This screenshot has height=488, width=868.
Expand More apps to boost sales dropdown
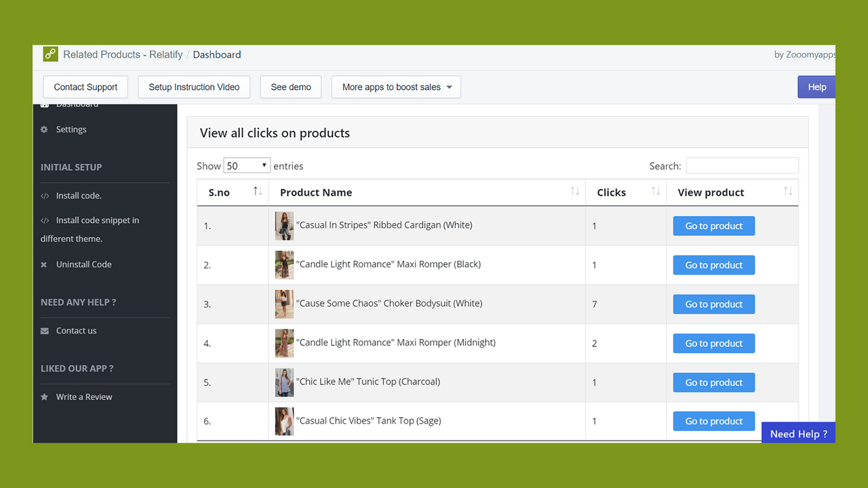(396, 87)
